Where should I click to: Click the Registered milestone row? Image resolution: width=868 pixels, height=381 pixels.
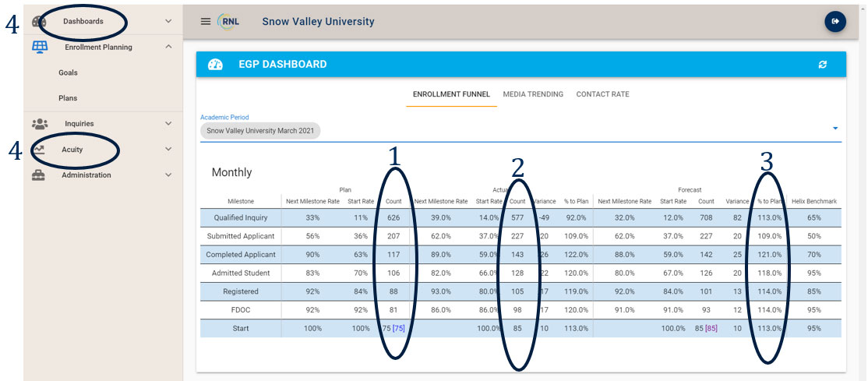point(520,291)
